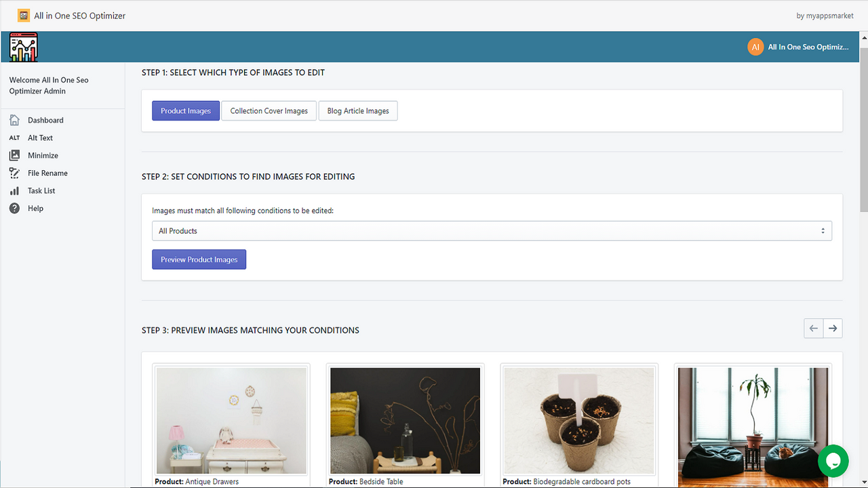This screenshot has height=488, width=868.
Task: Select the Product Images type button
Action: click(x=186, y=110)
